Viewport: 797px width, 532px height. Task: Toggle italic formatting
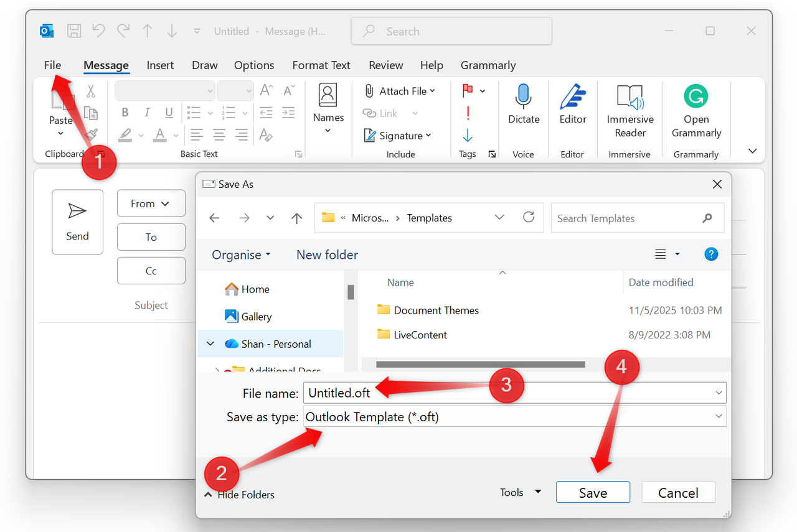point(146,113)
